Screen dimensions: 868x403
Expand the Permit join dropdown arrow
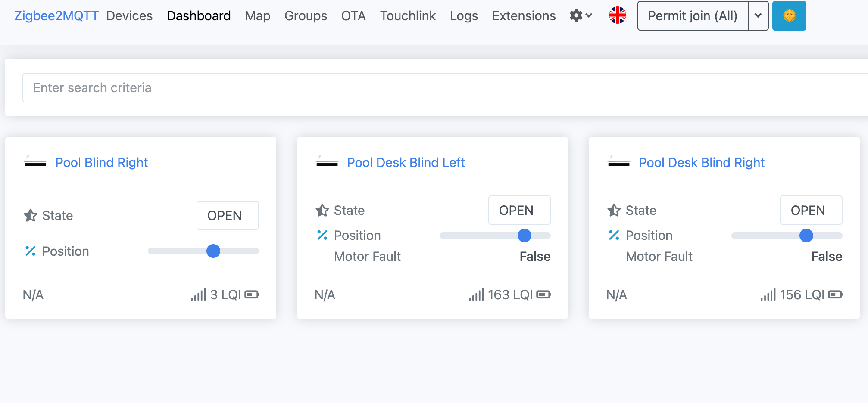[758, 16]
